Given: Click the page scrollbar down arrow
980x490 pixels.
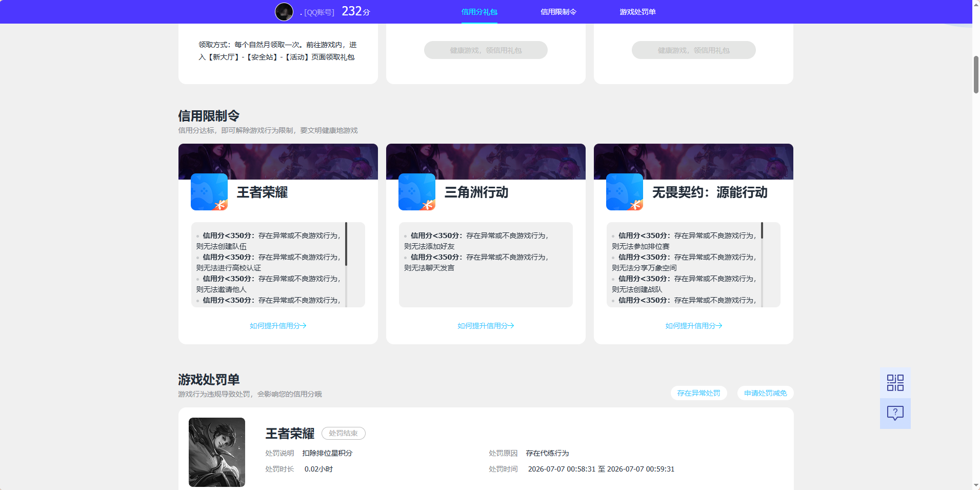Looking at the screenshot, I should click(x=976, y=485).
